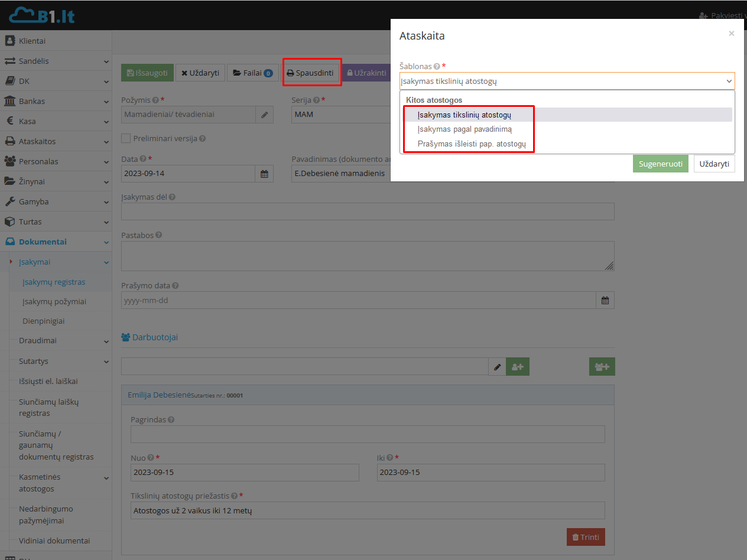Image resolution: width=747 pixels, height=560 pixels.
Task: Click the calendar icon beside Data field
Action: pyautogui.click(x=264, y=174)
